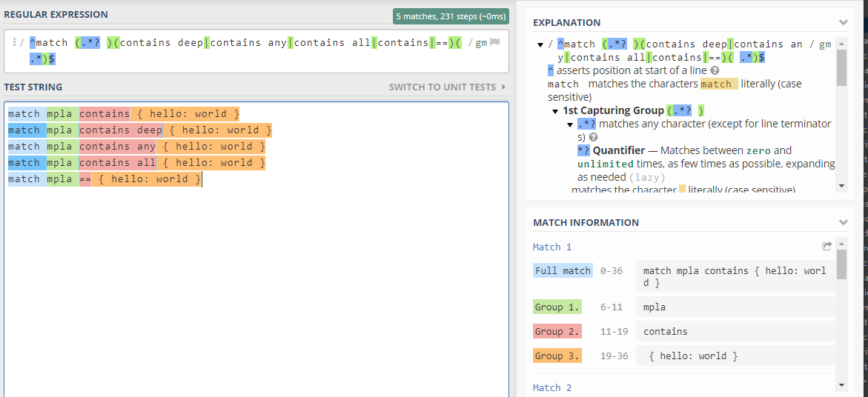Click the "Group 3." label
The image size is (868, 397).
click(x=557, y=356)
